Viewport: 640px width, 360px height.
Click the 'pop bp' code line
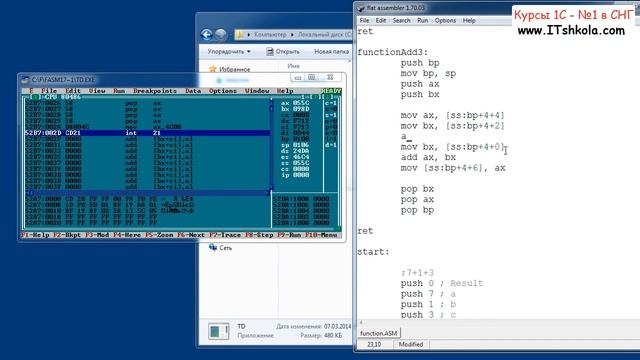coord(417,210)
